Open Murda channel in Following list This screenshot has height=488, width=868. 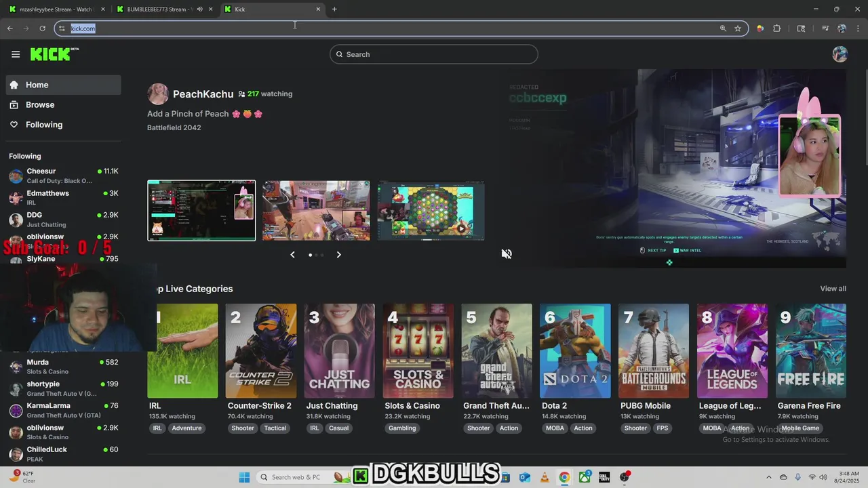[64, 367]
